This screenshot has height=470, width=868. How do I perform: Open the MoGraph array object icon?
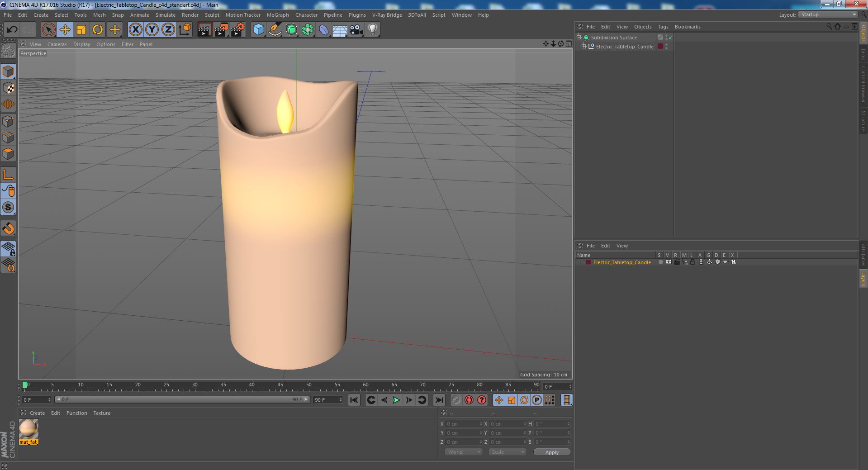308,30
